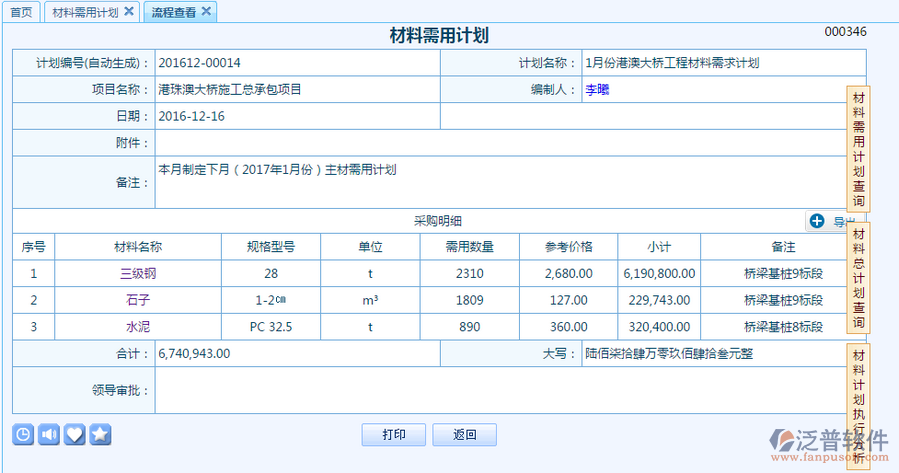Click the star bookmark icon
Screen dimensions: 899x473
click(x=100, y=434)
